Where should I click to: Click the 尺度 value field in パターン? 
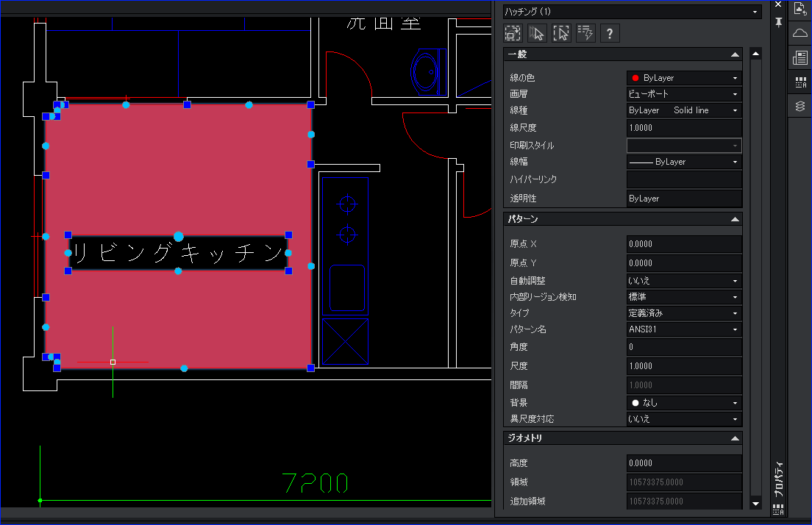[683, 366]
